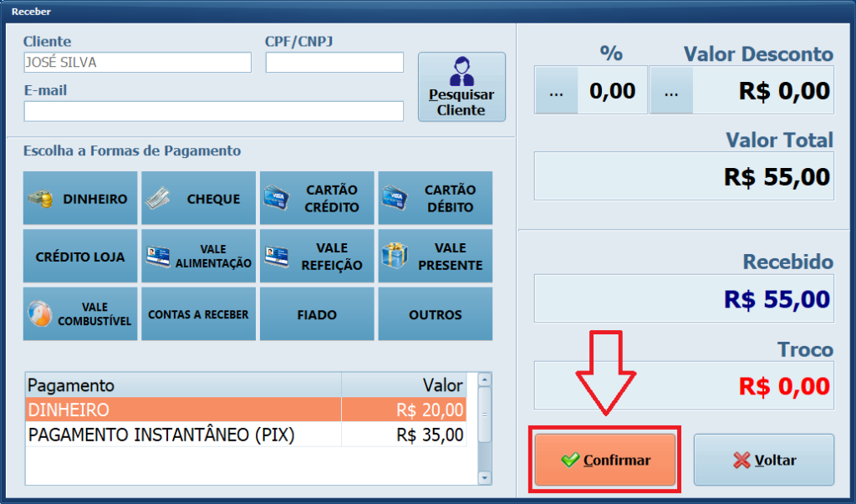The image size is (856, 504).
Task: Click the discount percentage value 0,00
Action: pos(612,90)
